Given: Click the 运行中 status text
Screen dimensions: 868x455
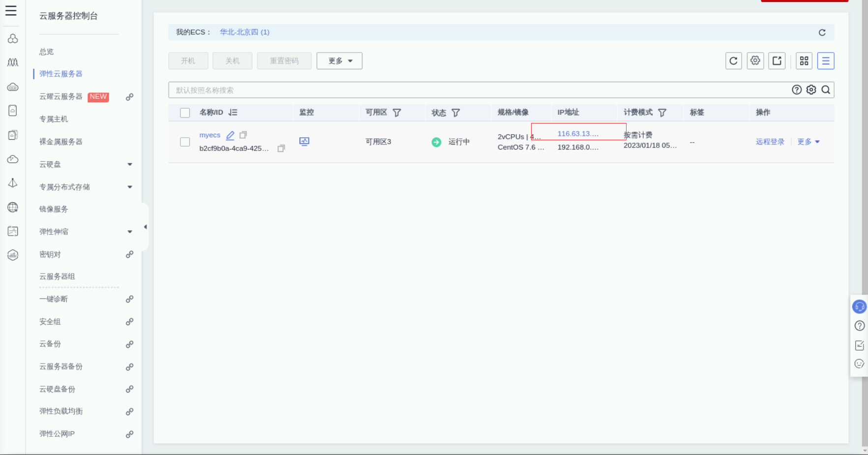Looking at the screenshot, I should [x=459, y=142].
